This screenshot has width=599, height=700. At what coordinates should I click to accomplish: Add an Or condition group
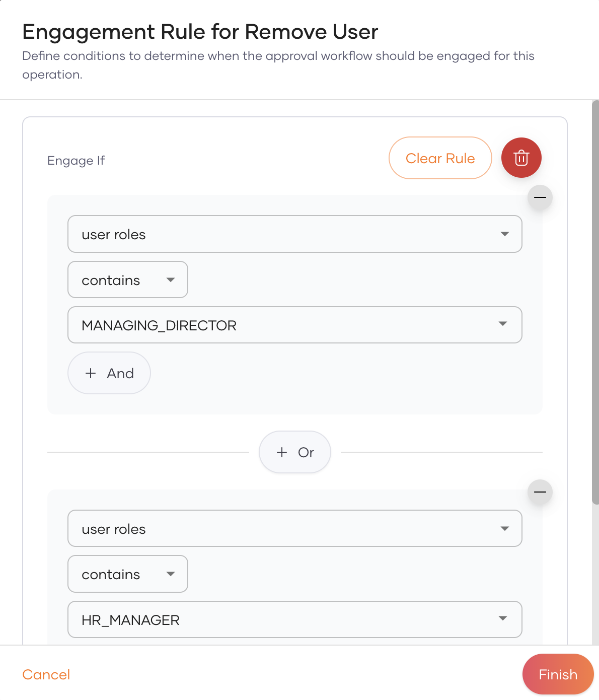point(295,452)
